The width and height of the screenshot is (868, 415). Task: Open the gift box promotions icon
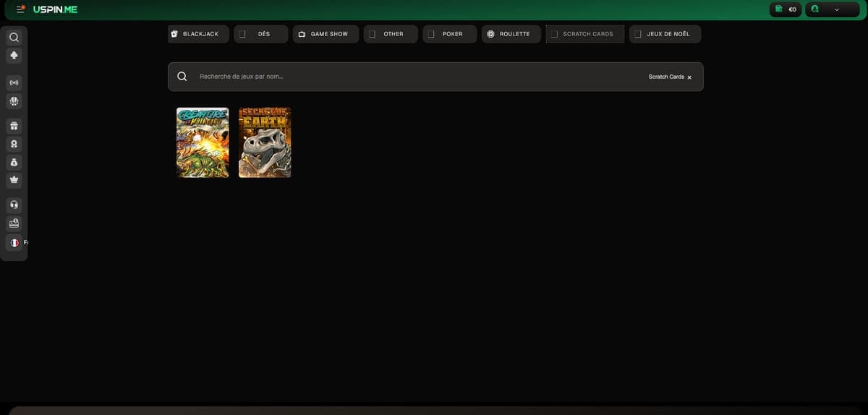pyautogui.click(x=14, y=127)
